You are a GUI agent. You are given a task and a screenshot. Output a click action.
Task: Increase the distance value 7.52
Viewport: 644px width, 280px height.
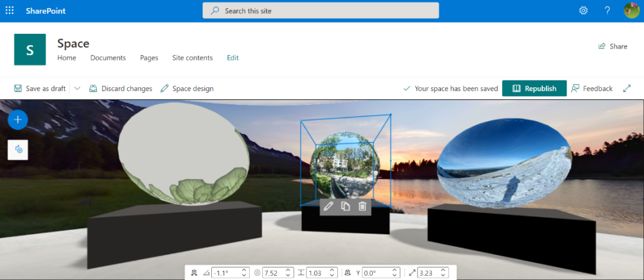tap(288, 270)
